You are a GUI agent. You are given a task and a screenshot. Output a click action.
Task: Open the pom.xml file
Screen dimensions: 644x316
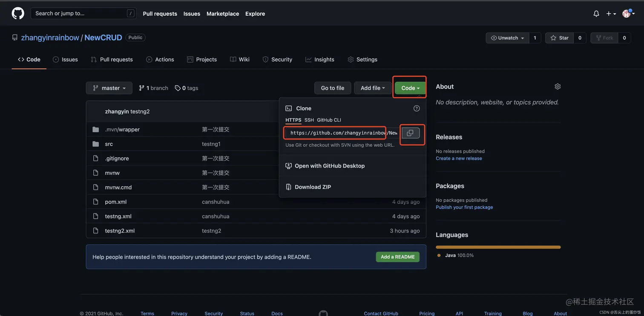(116, 202)
